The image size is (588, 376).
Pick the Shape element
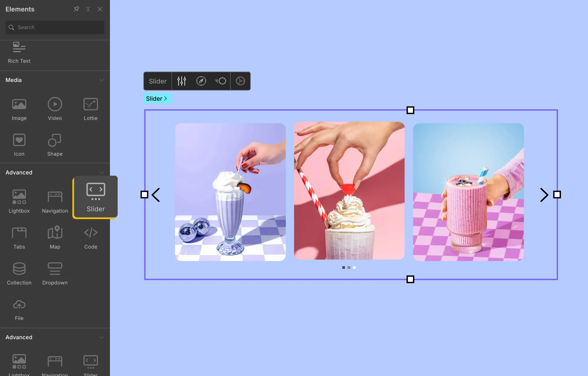click(55, 145)
